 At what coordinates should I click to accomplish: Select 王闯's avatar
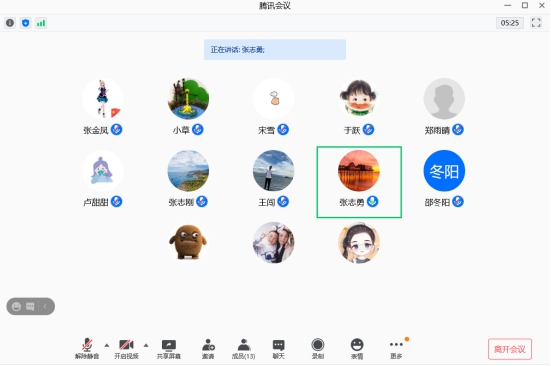pos(273,171)
